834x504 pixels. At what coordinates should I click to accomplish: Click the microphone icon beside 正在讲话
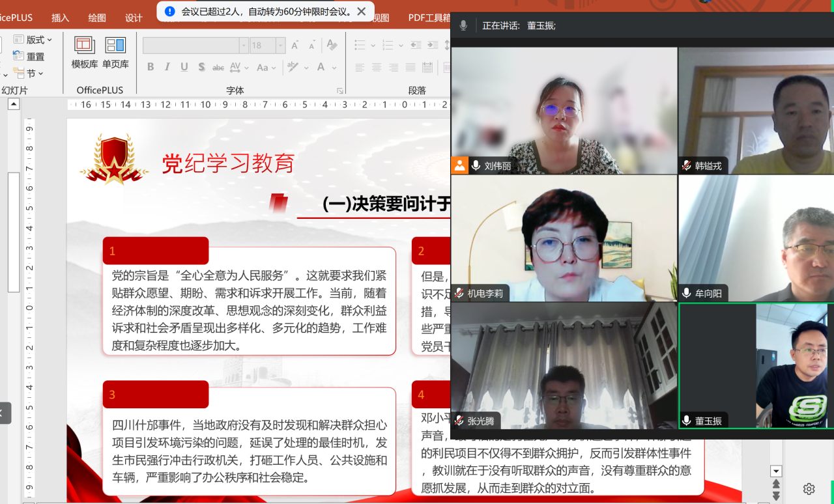(463, 25)
